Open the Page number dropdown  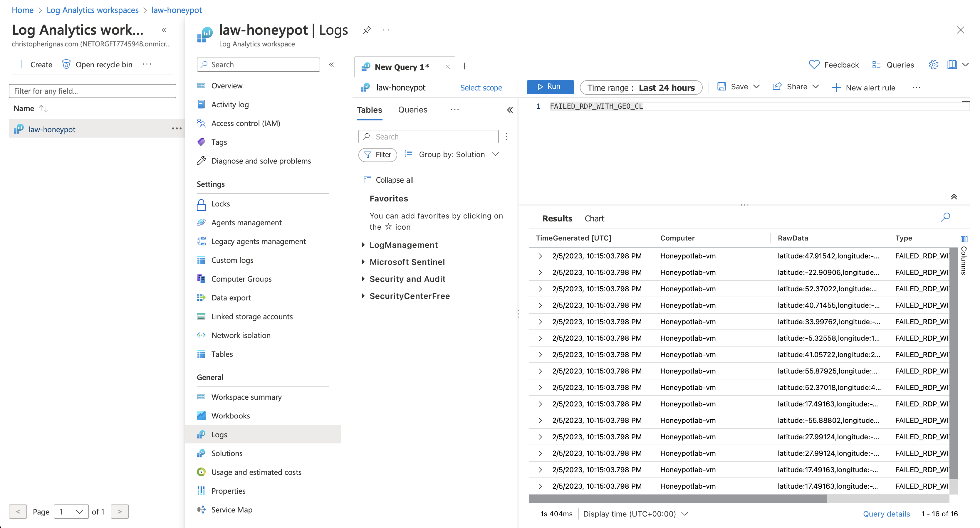pos(71,512)
